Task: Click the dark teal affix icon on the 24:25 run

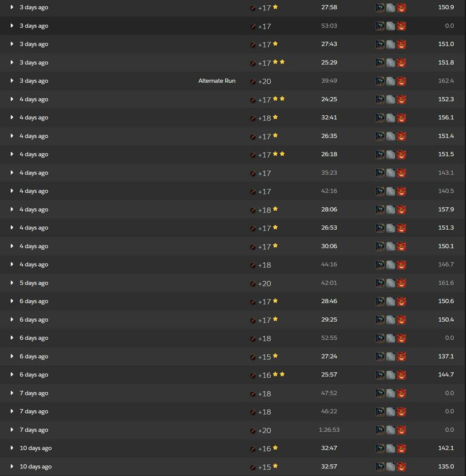Action: (x=380, y=100)
